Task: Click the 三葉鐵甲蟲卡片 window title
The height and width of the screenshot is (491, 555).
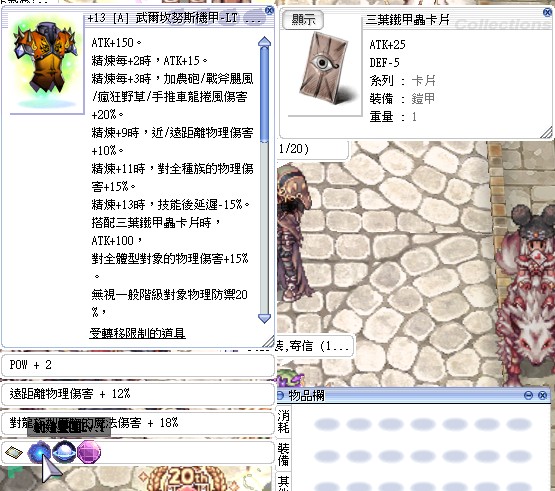Action: (407, 19)
